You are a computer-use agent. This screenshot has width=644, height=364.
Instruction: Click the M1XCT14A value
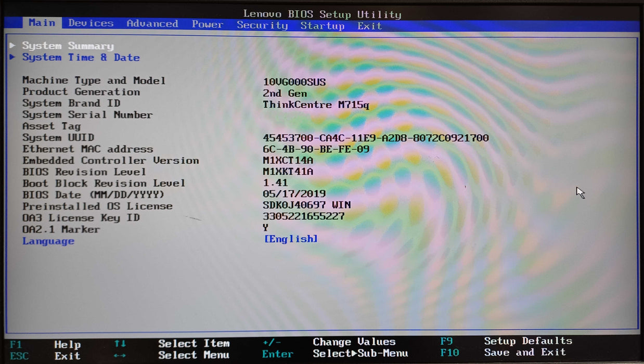[288, 161]
